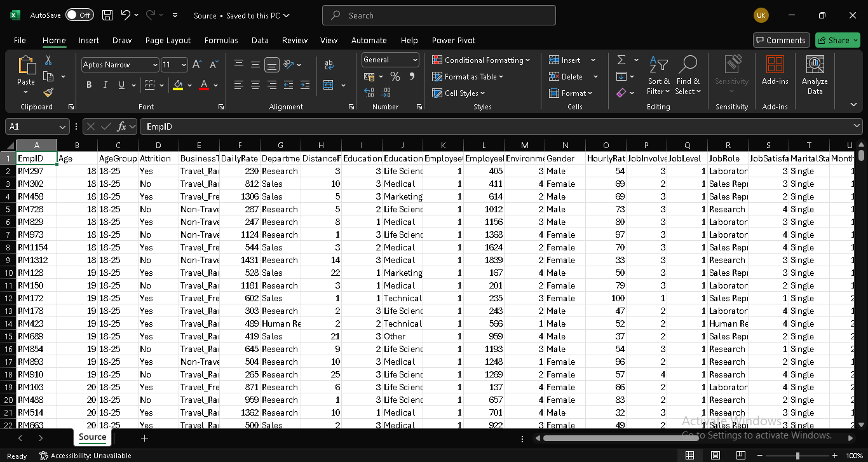
Task: Toggle the AutoSave switch
Action: coord(79,15)
